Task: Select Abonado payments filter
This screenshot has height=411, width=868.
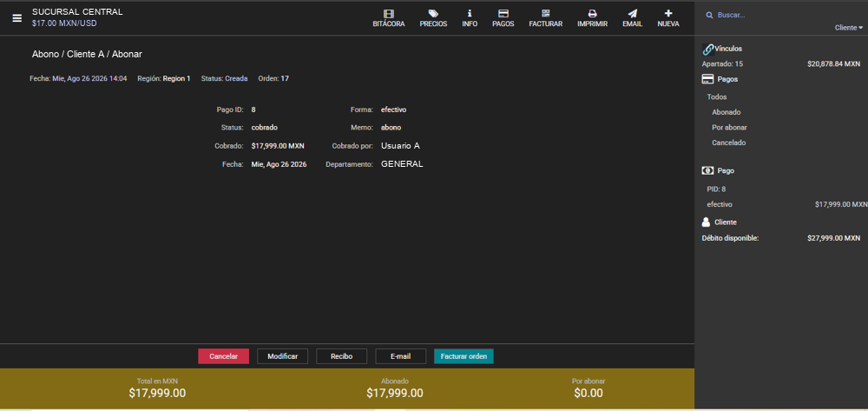Action: point(727,112)
